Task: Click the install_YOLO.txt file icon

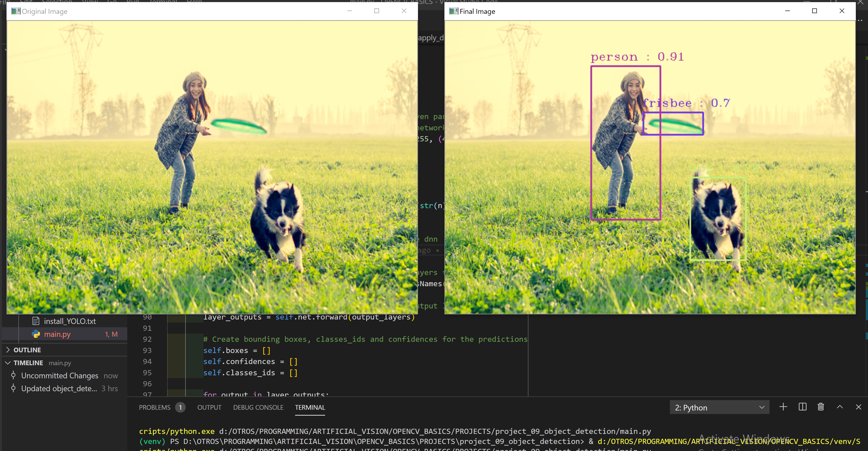Action: [36, 321]
